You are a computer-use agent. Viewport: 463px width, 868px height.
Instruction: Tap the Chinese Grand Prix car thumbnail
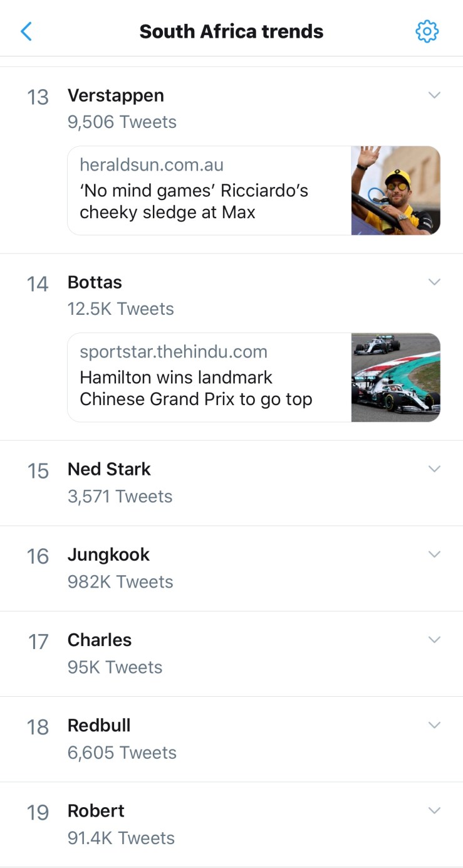tap(395, 378)
